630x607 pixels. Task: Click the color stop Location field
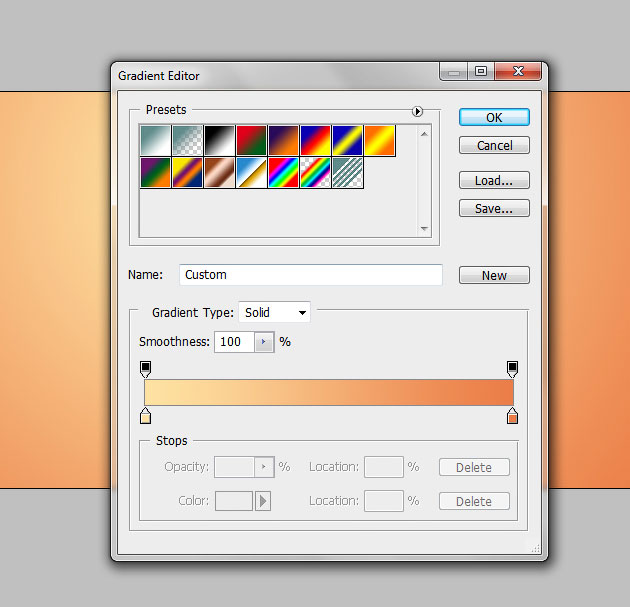coord(384,501)
